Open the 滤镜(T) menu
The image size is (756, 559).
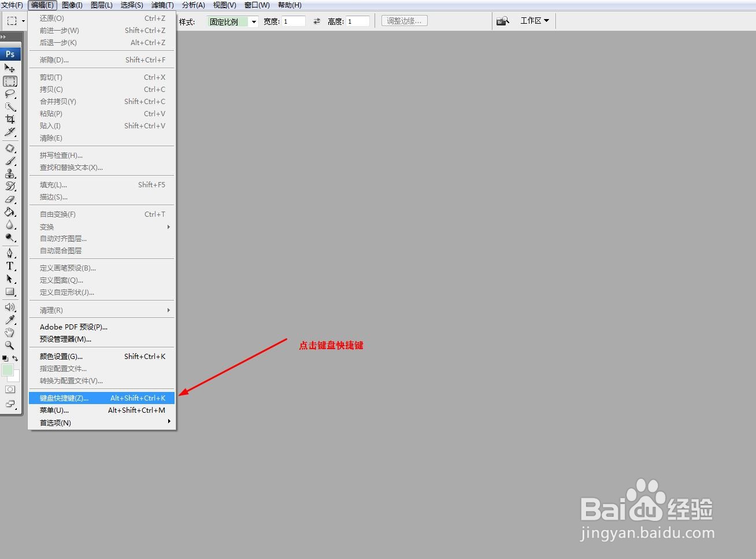pos(162,5)
